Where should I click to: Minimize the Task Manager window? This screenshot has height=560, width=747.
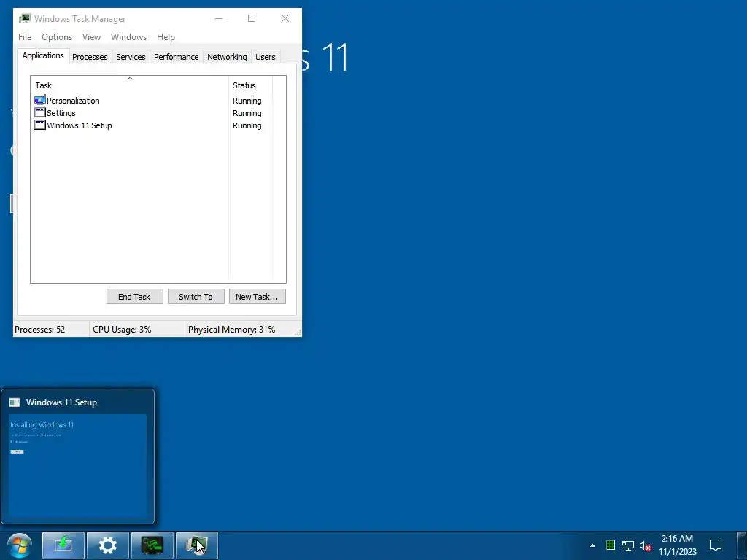click(219, 18)
